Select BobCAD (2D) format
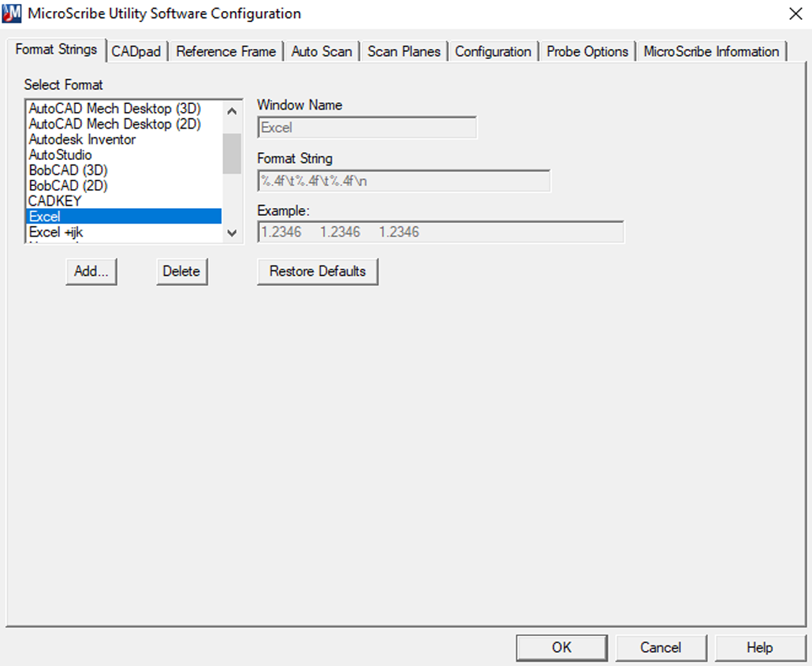The width and height of the screenshot is (812, 666). click(125, 185)
